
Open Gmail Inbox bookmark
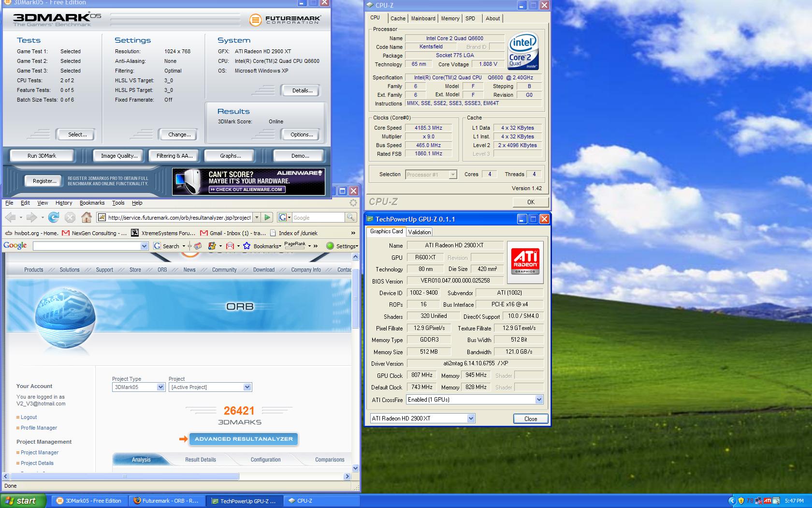[233, 233]
